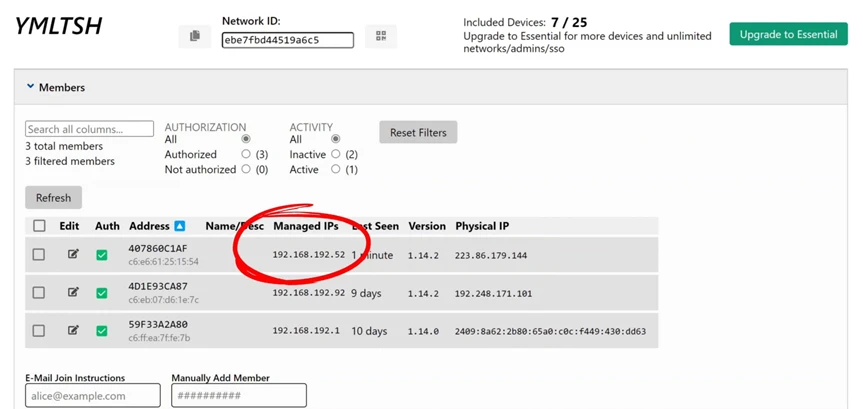
Task: Focus the Search all columns field
Action: 89,129
